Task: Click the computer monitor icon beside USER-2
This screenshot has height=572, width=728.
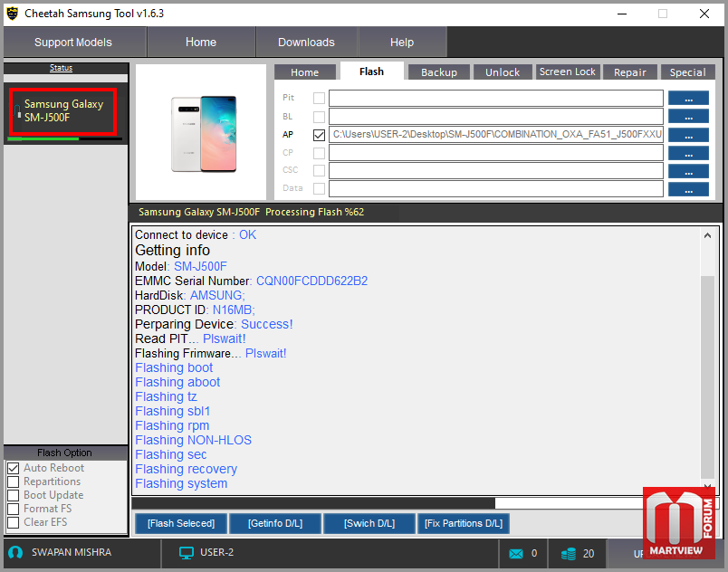Action: coord(187,553)
